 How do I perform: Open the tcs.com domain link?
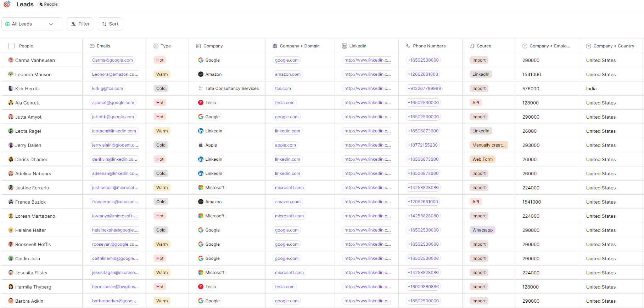pyautogui.click(x=283, y=89)
